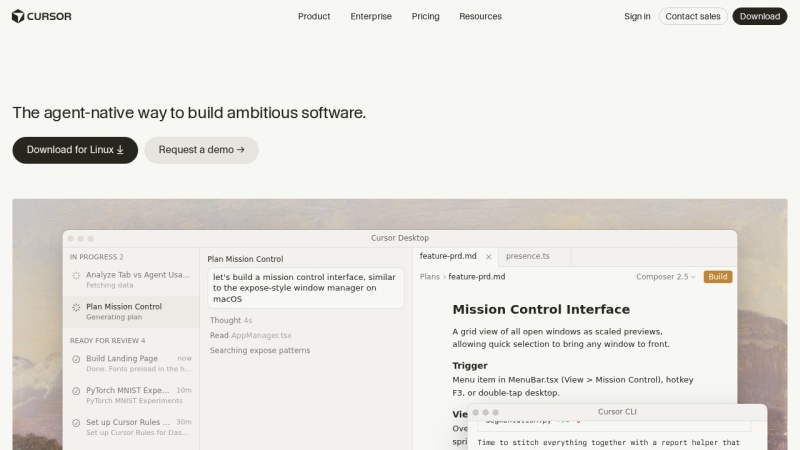Click the arrow icon in Request a demo
Screen dimensions: 800x450
241,150
